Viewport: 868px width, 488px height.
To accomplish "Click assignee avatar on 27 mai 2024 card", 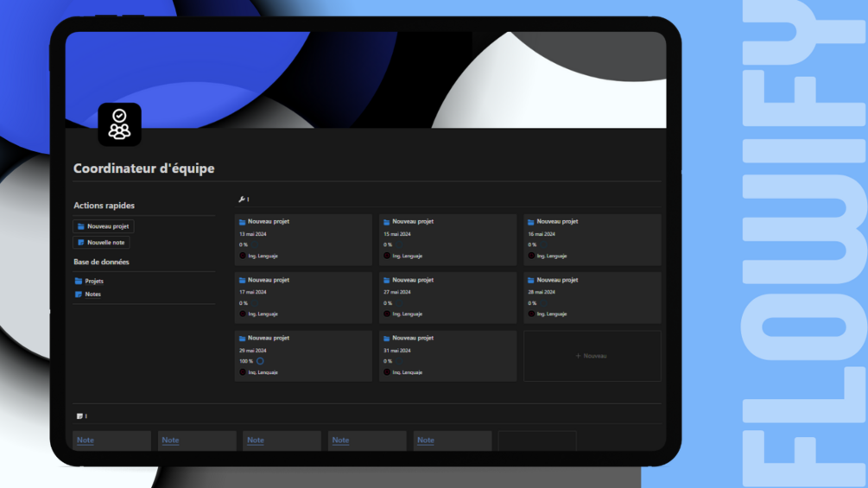I will click(387, 314).
